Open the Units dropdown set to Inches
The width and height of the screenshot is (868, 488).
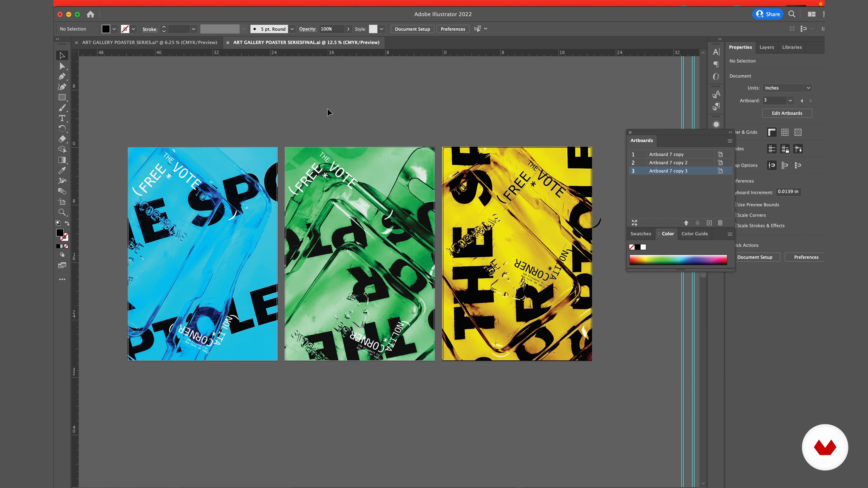pos(787,88)
